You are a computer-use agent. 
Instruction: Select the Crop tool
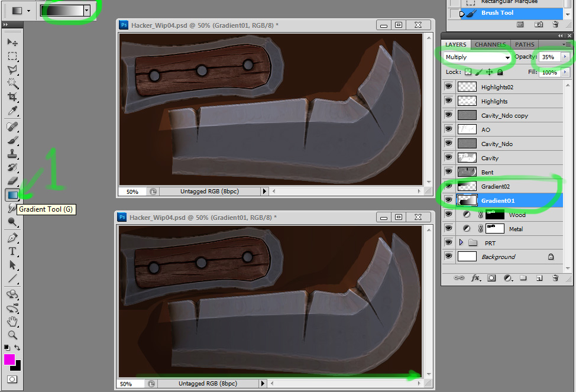[x=12, y=96]
